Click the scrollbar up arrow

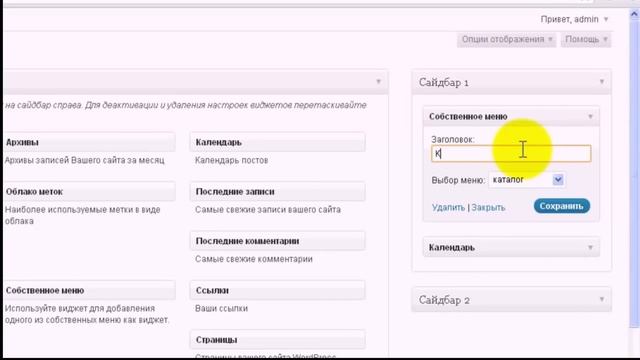click(634, 14)
